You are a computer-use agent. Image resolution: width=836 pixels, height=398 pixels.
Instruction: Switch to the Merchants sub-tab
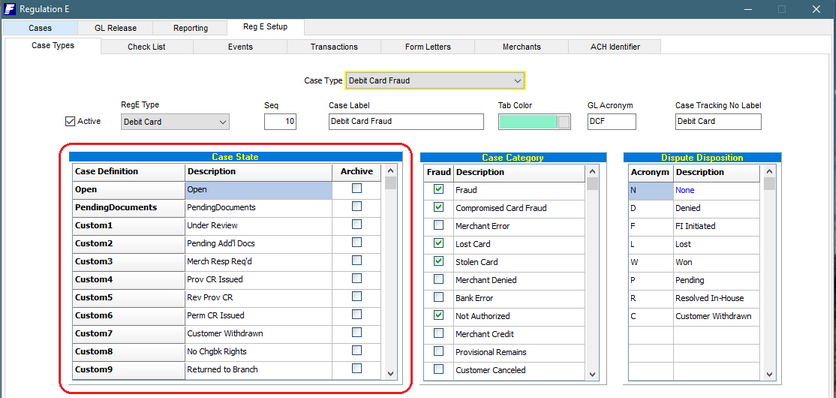[521, 47]
